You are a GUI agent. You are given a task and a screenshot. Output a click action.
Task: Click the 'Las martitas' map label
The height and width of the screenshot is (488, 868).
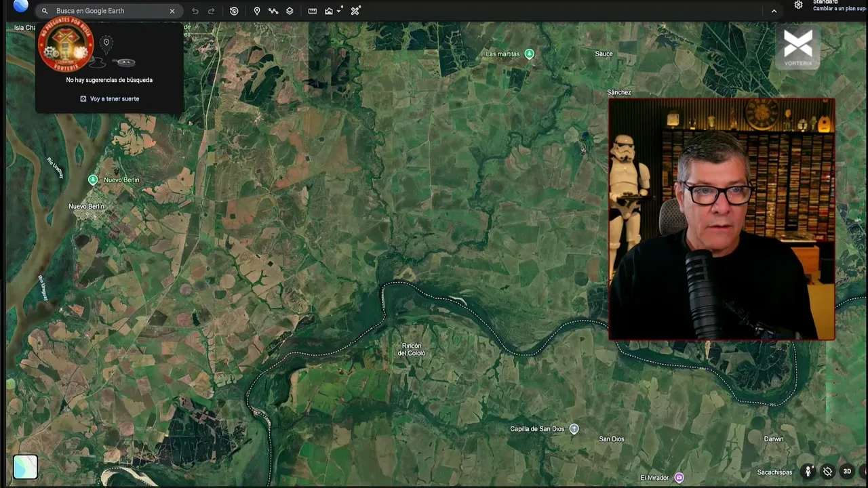(502, 54)
